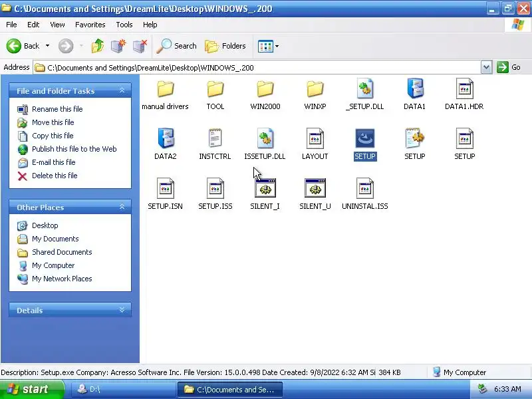Select the manual drivers folder
532x399 pixels.
click(165, 95)
